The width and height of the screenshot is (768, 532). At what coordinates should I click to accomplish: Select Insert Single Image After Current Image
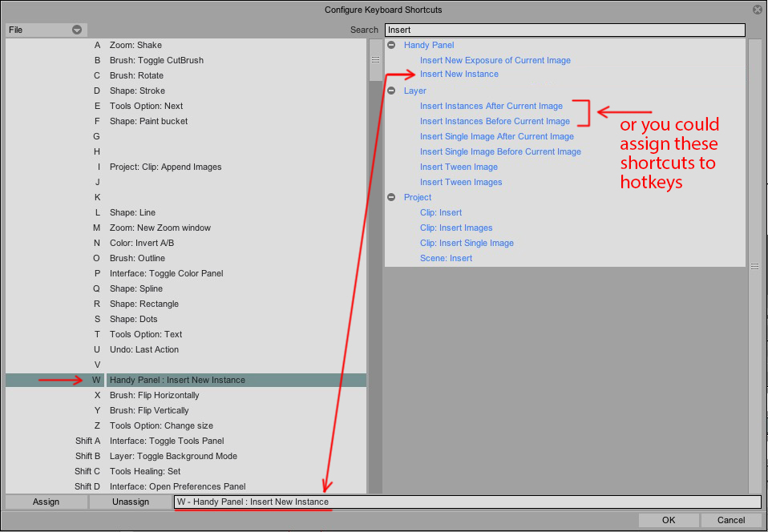(x=497, y=136)
